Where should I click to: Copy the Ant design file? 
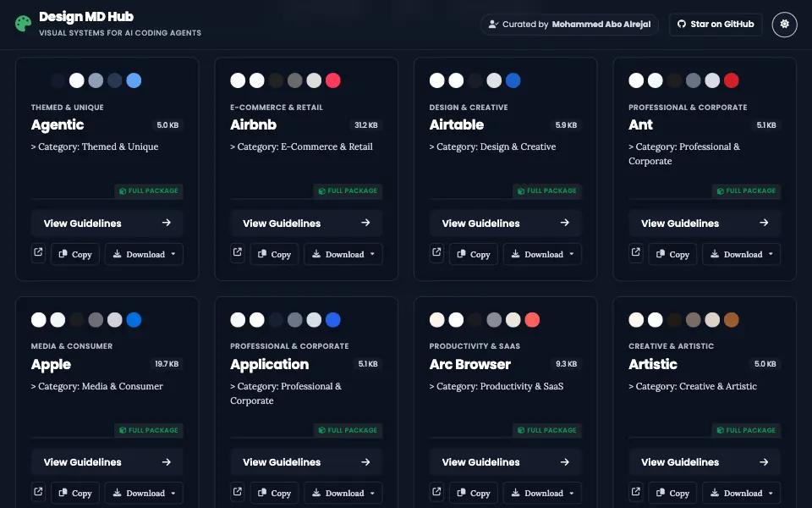672,254
